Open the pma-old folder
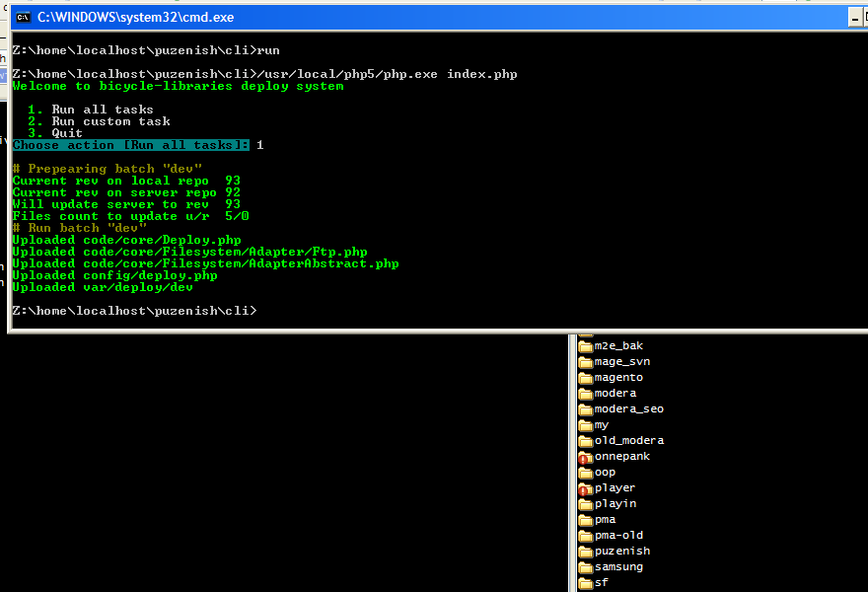The width and height of the screenshot is (868, 592). (x=617, y=535)
